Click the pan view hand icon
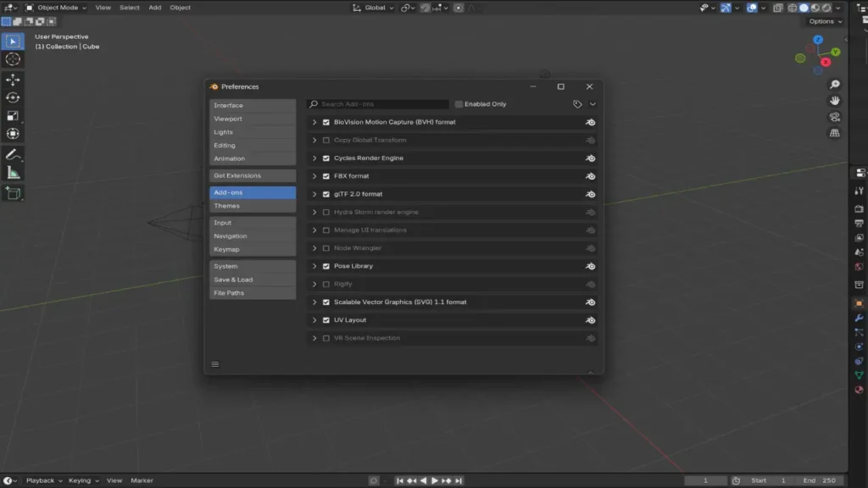The image size is (868, 488). pos(834,101)
